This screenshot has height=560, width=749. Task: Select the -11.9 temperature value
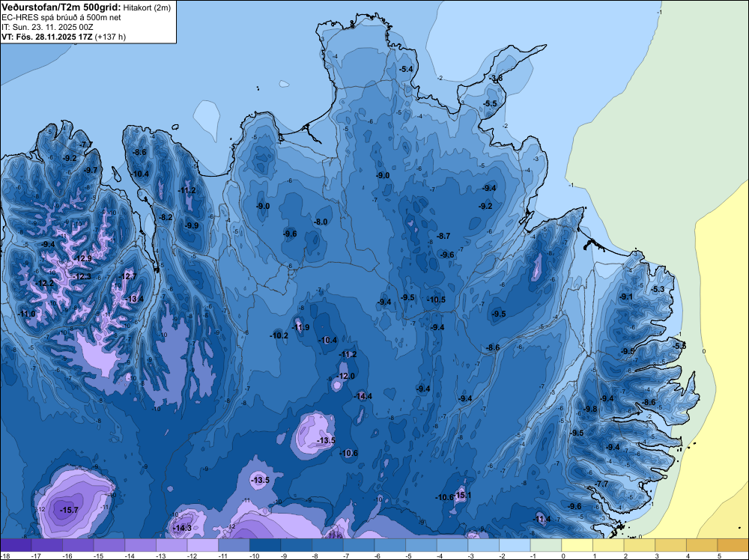click(x=301, y=327)
